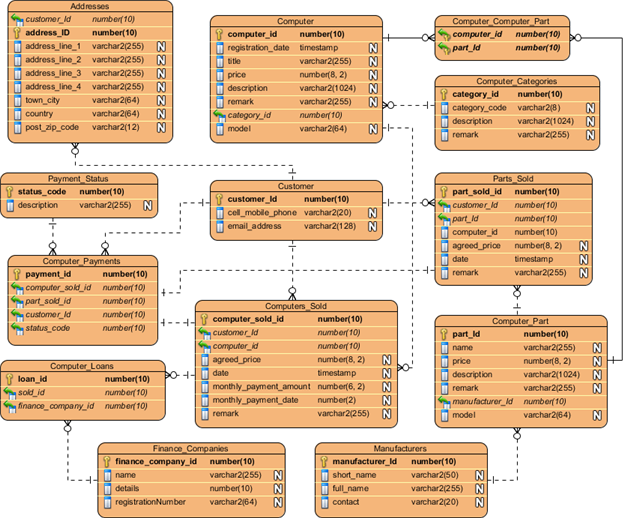The image size is (624, 518).
Task: Select the part_id key icon in Computer_Part
Action: click(x=444, y=334)
